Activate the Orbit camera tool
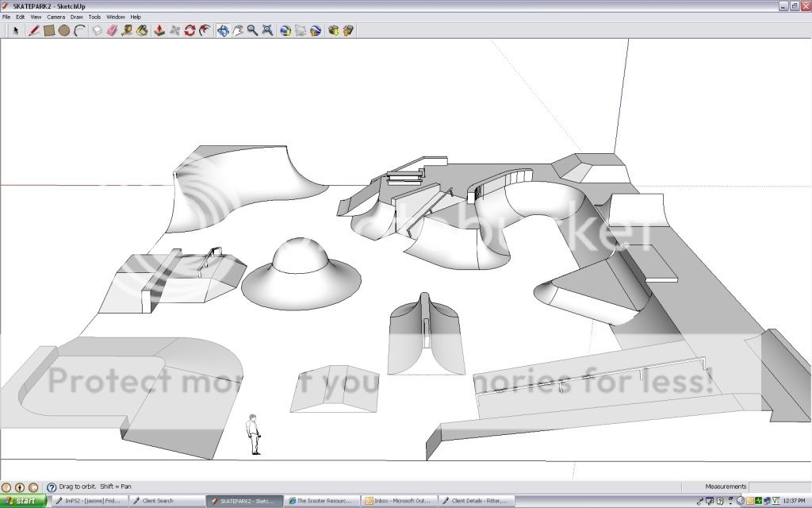Screen dimensions: 812x508 (223, 31)
